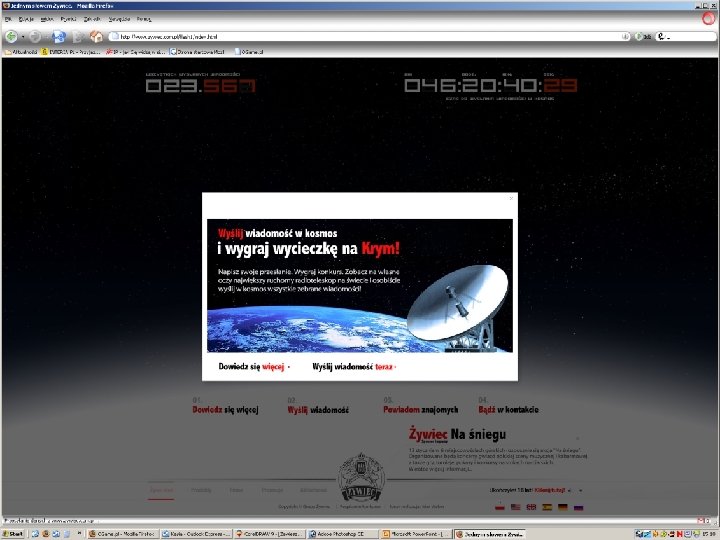Click the 023.567 message counter
The image size is (720, 540).
[x=201, y=86]
